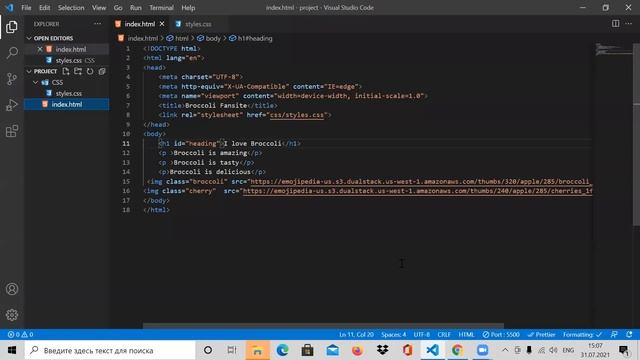The image size is (640, 360).
Task: Collapse all folders in PROJECT explorer
Action: point(102,71)
